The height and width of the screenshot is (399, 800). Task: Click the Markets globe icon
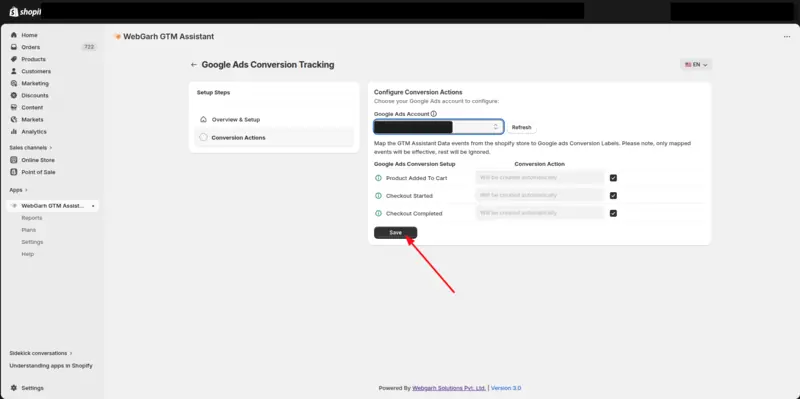pyautogui.click(x=14, y=119)
